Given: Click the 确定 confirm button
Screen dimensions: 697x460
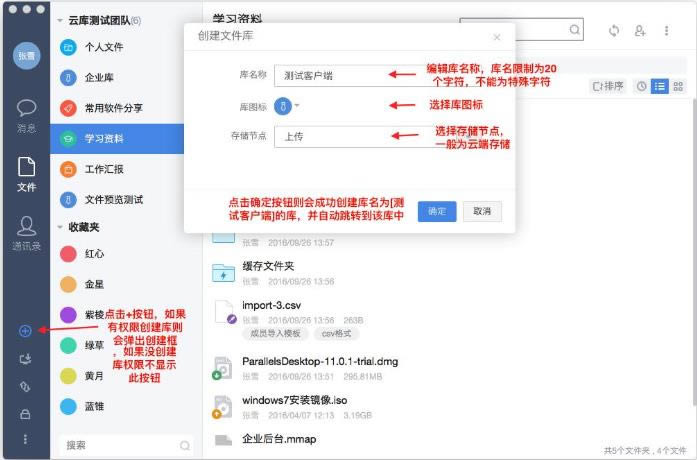Looking at the screenshot, I should pyautogui.click(x=437, y=212).
